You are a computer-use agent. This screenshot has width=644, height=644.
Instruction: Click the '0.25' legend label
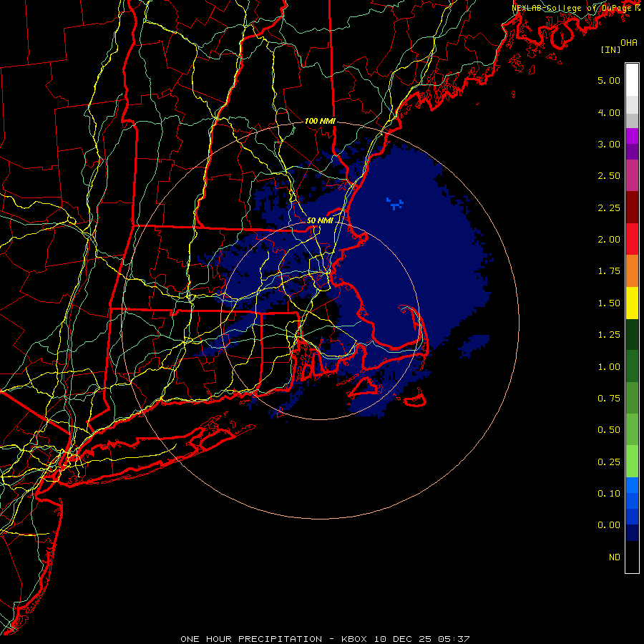click(x=609, y=462)
